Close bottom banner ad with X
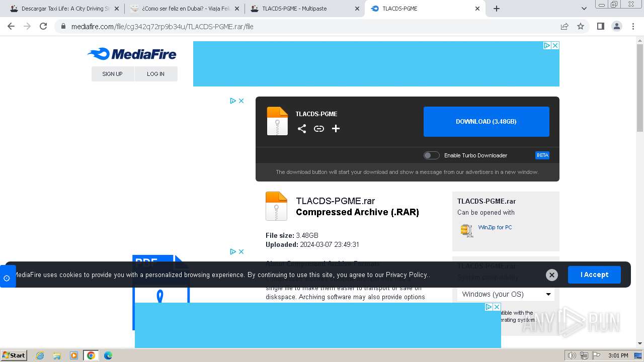Viewport: 644px width, 362px height. pos(497,307)
